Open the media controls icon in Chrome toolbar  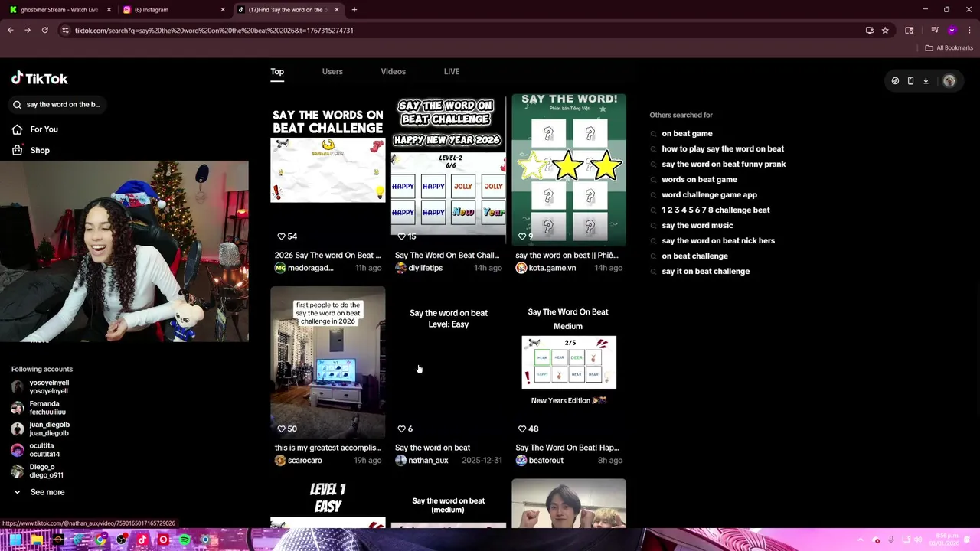(x=935, y=31)
